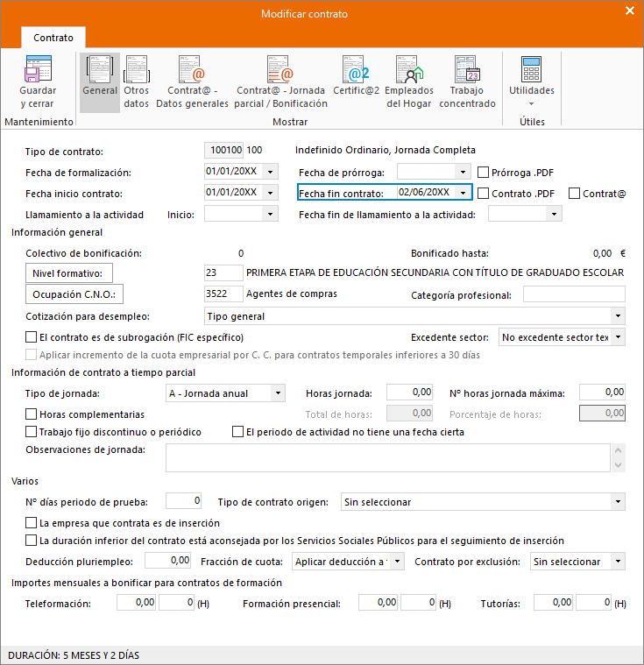Open Fecha fin contrato date dropdown
The width and height of the screenshot is (644, 665).
pyautogui.click(x=463, y=193)
